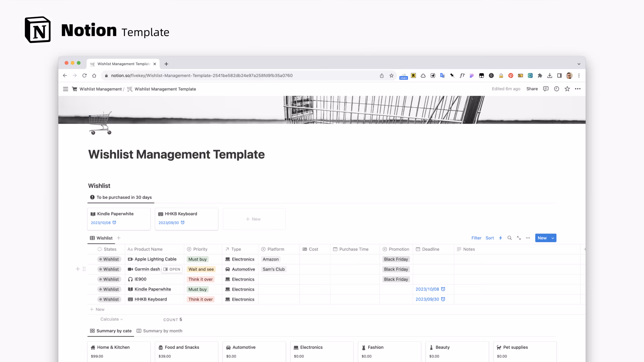The width and height of the screenshot is (644, 362).
Task: Open the Filter option
Action: [x=476, y=238]
